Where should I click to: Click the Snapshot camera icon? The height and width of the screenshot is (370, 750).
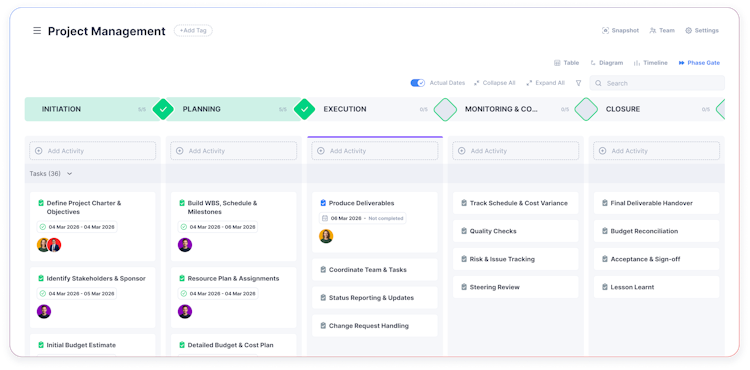pos(605,31)
